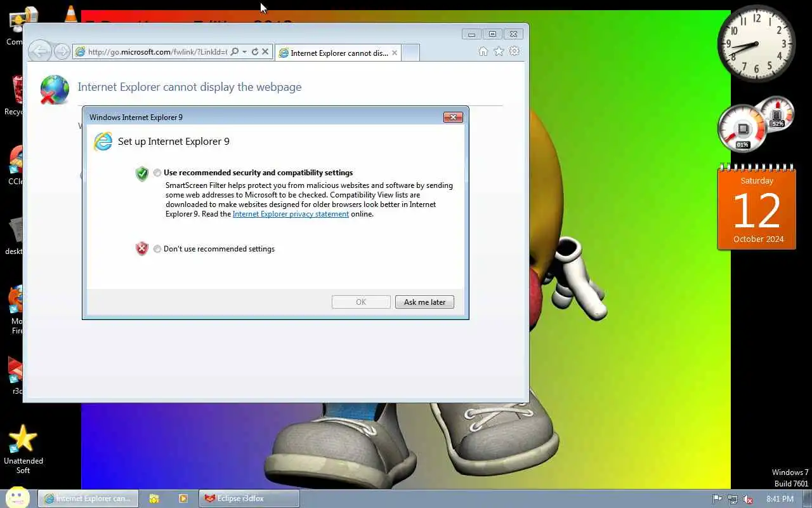Viewport: 812px width, 508px height.
Task: Click the Ask me later button
Action: [424, 302]
